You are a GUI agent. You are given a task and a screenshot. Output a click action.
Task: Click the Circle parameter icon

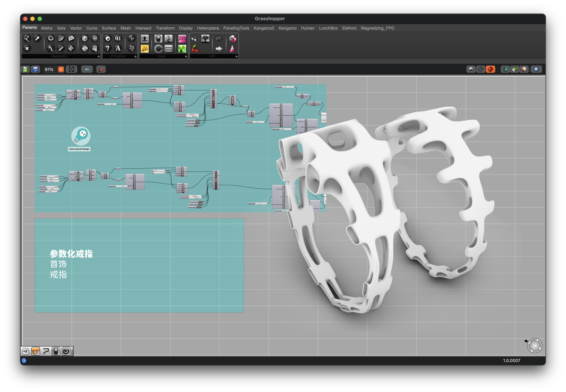pos(51,38)
